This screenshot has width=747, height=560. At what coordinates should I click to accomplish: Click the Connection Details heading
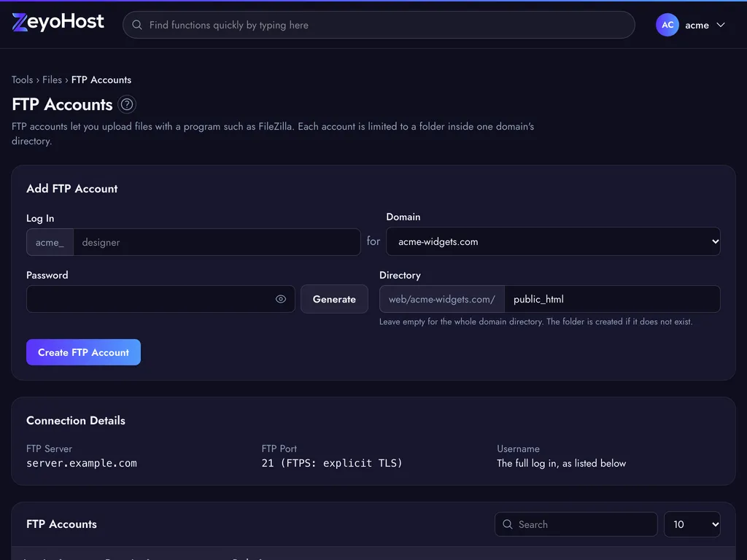pyautogui.click(x=76, y=421)
